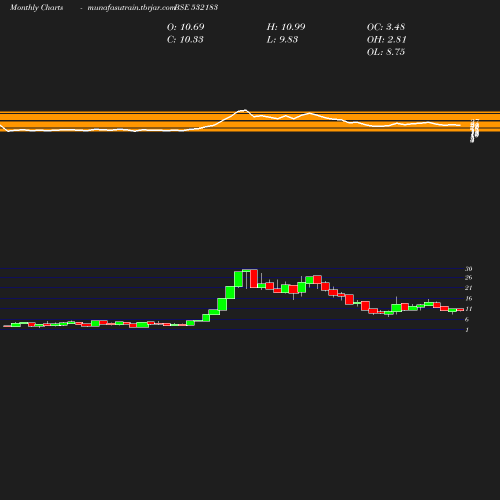Select the open value 'O: 10.69'
This screenshot has height=500, width=500.
(x=186, y=27)
